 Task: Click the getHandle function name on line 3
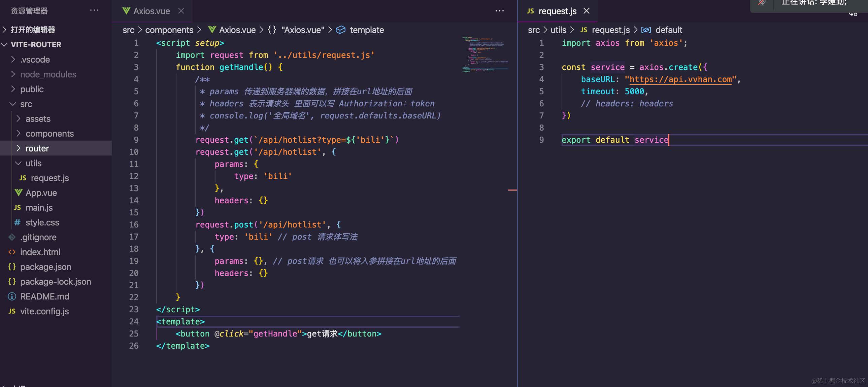(241, 67)
